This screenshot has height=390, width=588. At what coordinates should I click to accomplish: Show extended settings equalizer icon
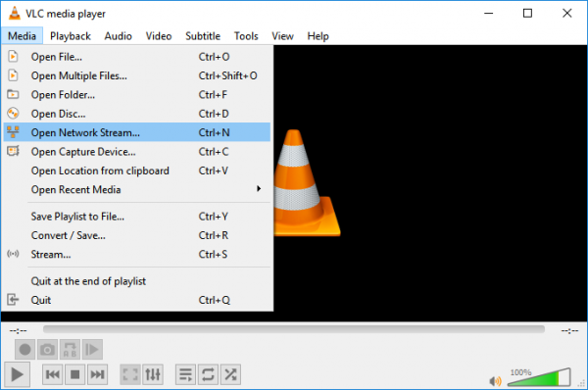pyautogui.click(x=153, y=374)
